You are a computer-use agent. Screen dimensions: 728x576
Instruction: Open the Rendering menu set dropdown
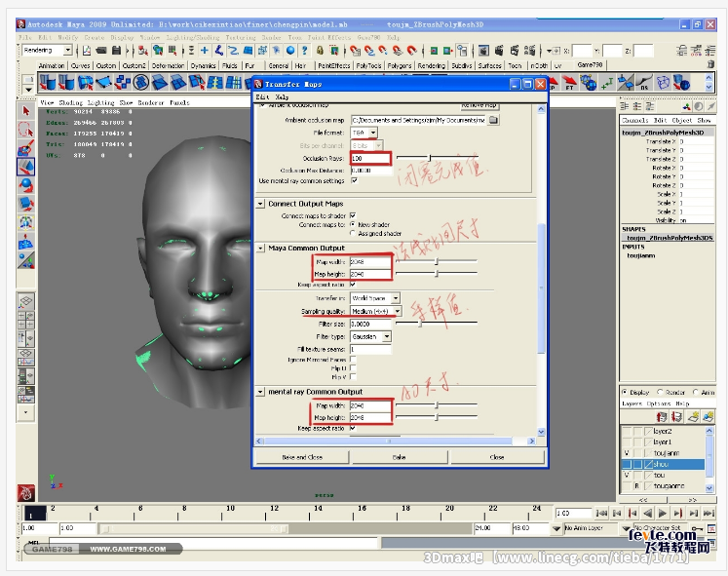coord(67,50)
